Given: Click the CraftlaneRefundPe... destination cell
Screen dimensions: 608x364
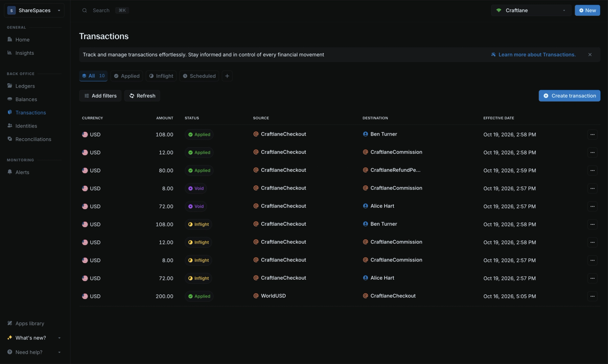Looking at the screenshot, I should coord(392,170).
